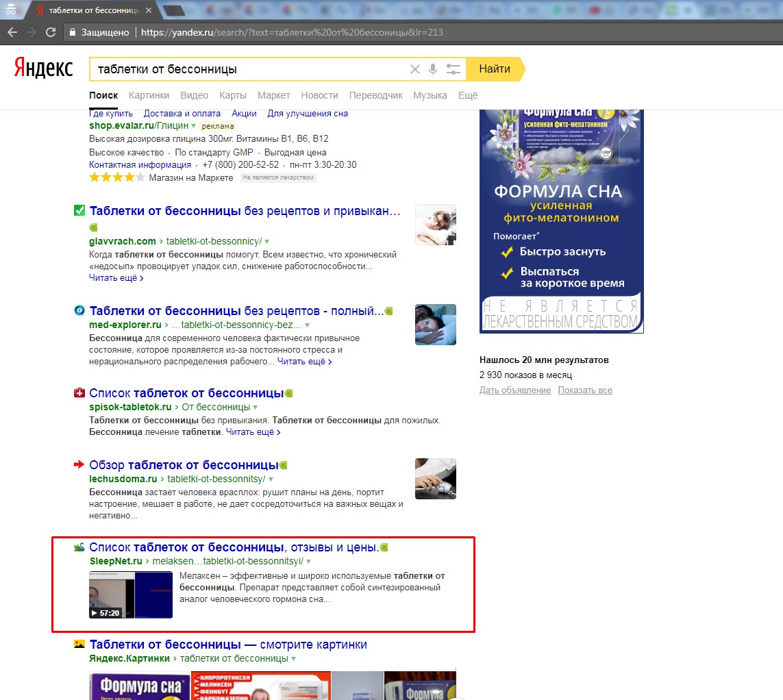Close the 'таблетки от бессонницы' browser tab

pos(149,10)
